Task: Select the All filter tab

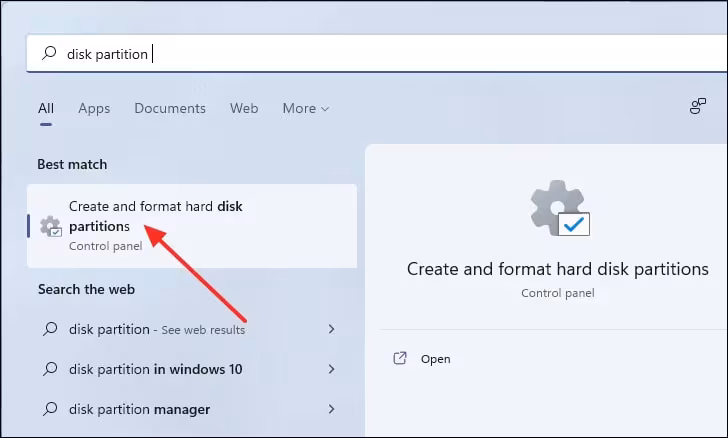Action: coord(46,108)
